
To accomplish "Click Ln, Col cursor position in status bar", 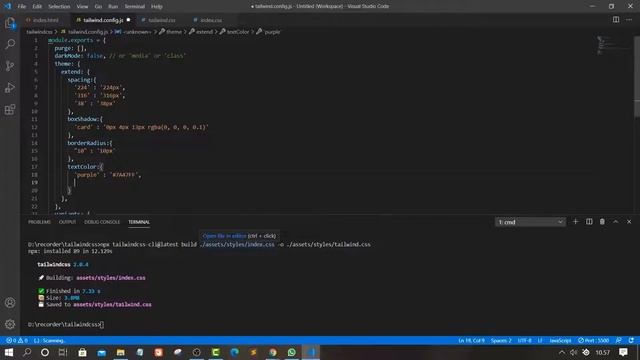I will point(471,340).
